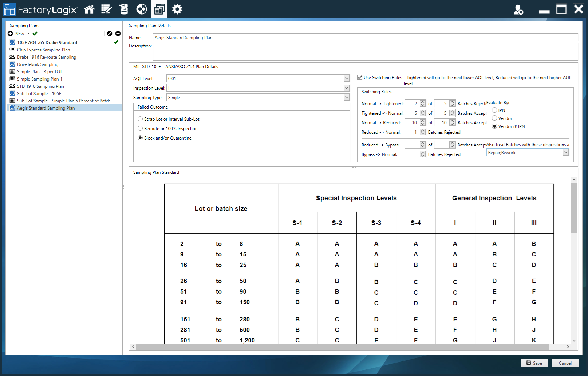Open the settings gear icon

point(177,9)
